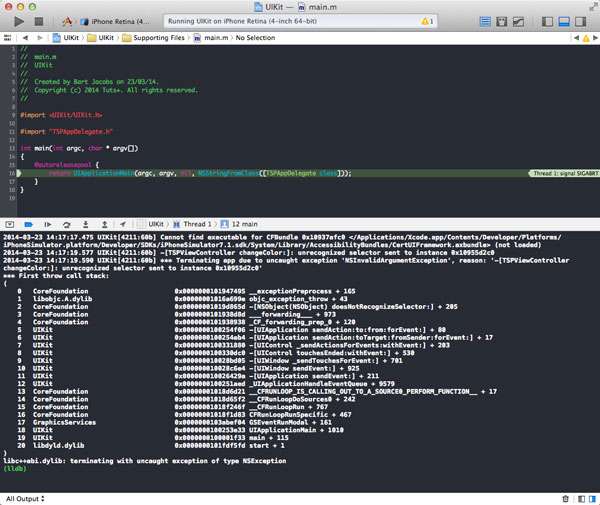Open All Output filter popup
This screenshot has height=505, width=600.
[x=25, y=499]
